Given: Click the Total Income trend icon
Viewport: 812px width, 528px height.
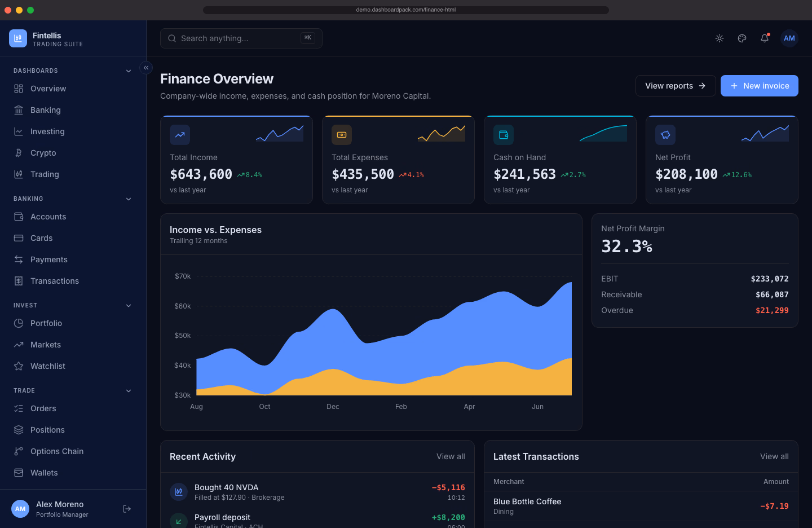Looking at the screenshot, I should point(180,135).
